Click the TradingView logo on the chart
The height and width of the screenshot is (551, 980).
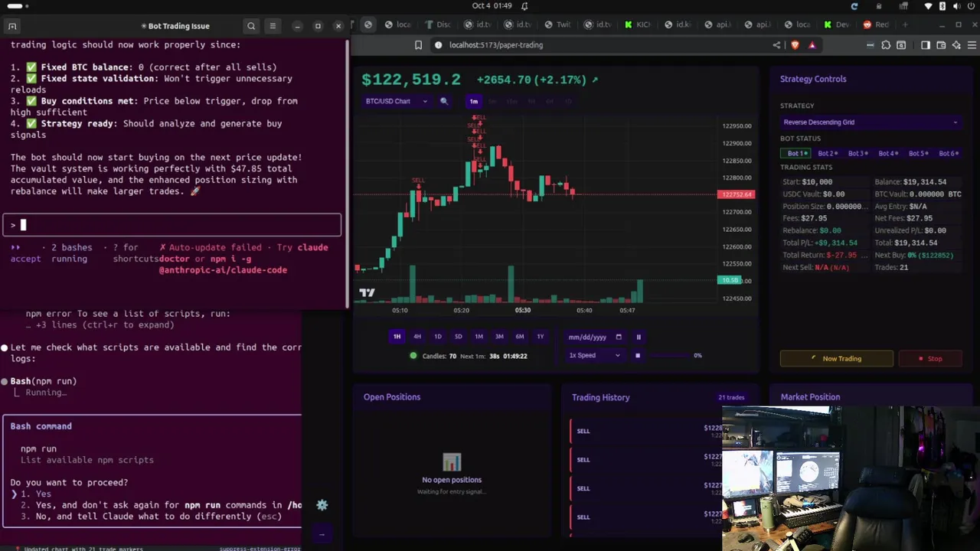coord(367,292)
